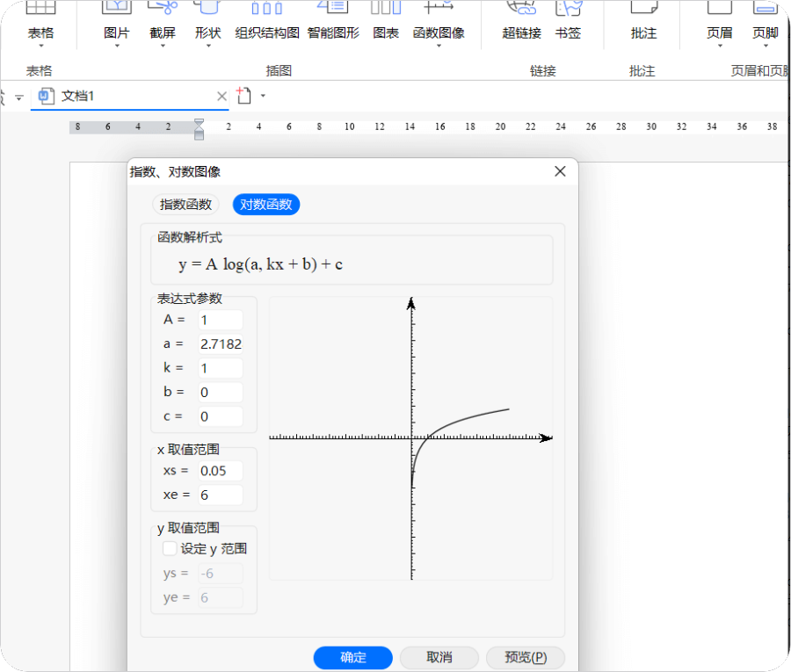Enable the 设定 y 范围 checkbox
This screenshot has height=672, width=791.
point(168,548)
